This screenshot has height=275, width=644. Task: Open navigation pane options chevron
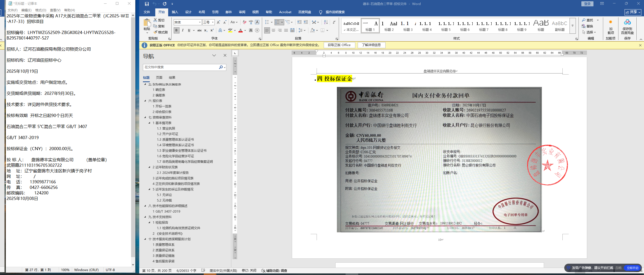tap(214, 55)
